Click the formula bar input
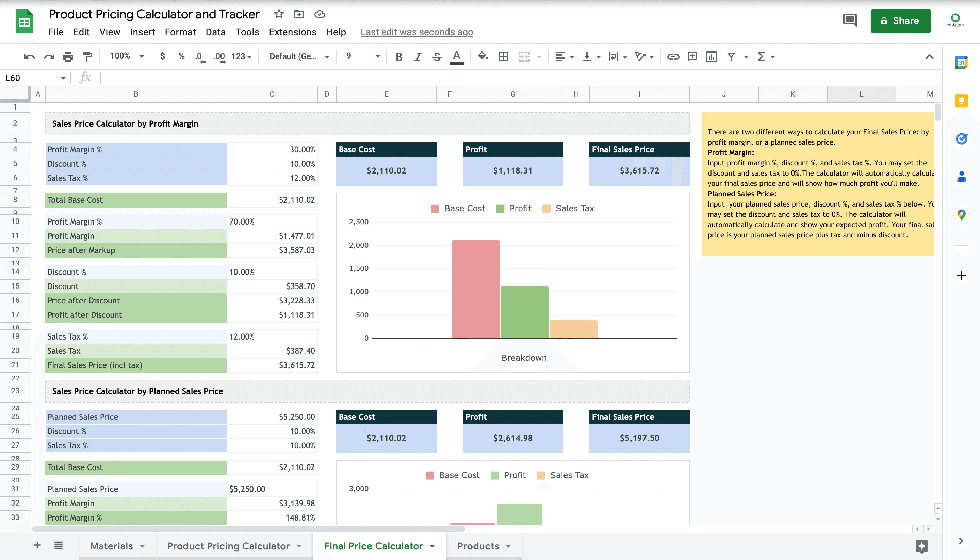The image size is (980, 560). coord(500,78)
